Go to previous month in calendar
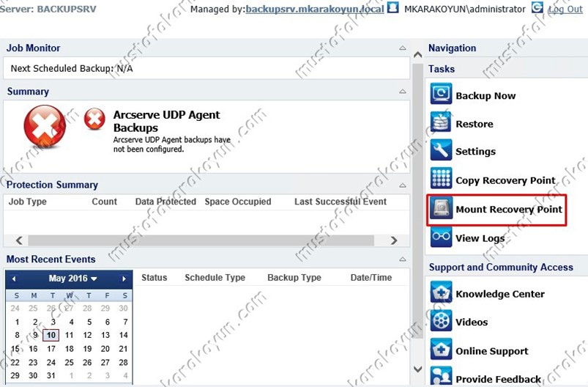 14,279
